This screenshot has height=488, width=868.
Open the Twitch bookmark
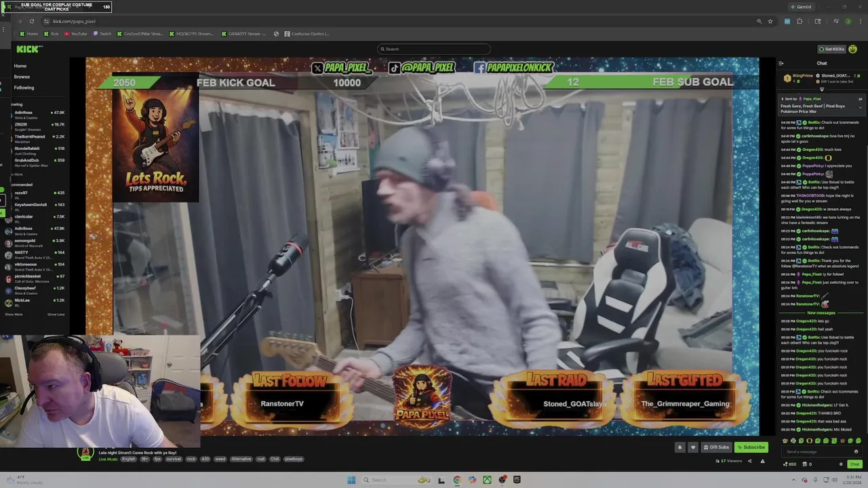102,34
